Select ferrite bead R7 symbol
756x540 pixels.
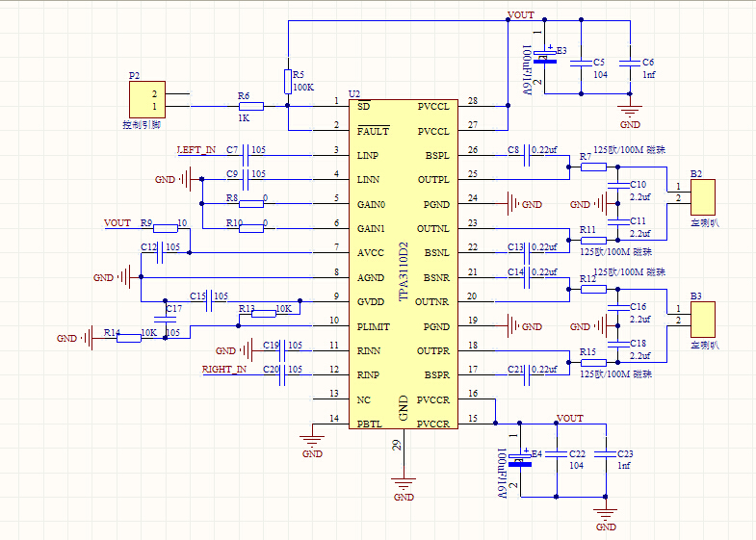[593, 167]
